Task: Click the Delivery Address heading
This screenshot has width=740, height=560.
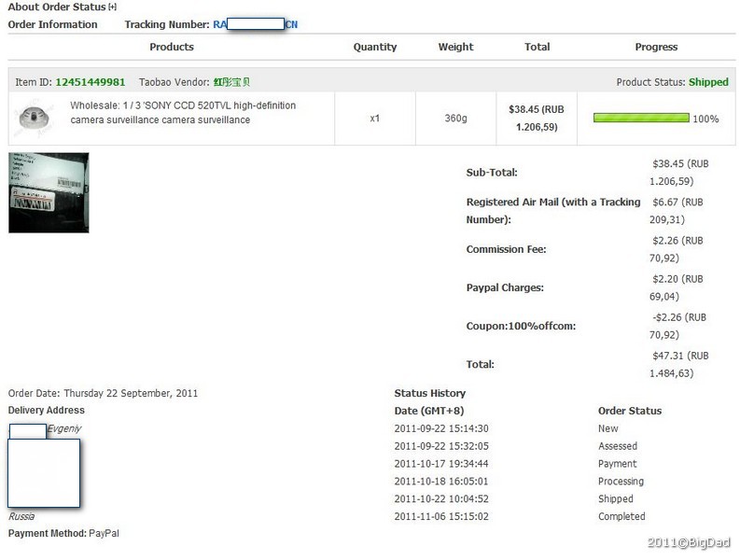Action: point(47,411)
